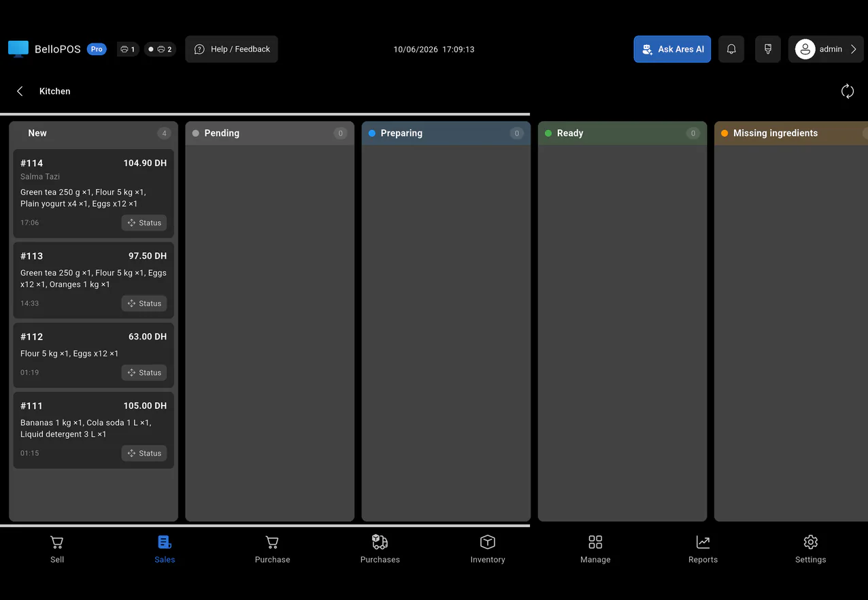868x600 pixels.
Task: Click the 104.90 DH order total
Action: coord(145,163)
